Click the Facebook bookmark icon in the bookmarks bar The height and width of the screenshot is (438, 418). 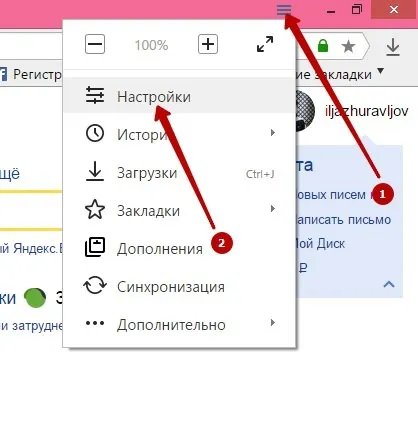pyautogui.click(x=3, y=74)
